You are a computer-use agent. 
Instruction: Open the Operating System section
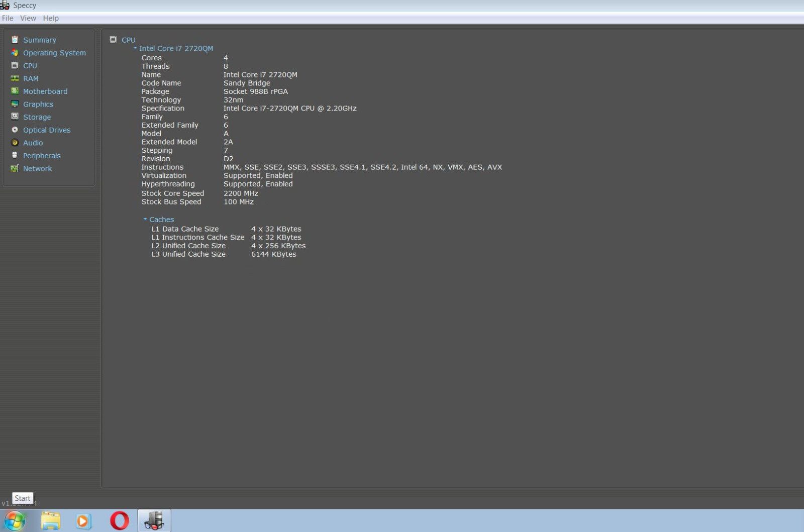54,53
